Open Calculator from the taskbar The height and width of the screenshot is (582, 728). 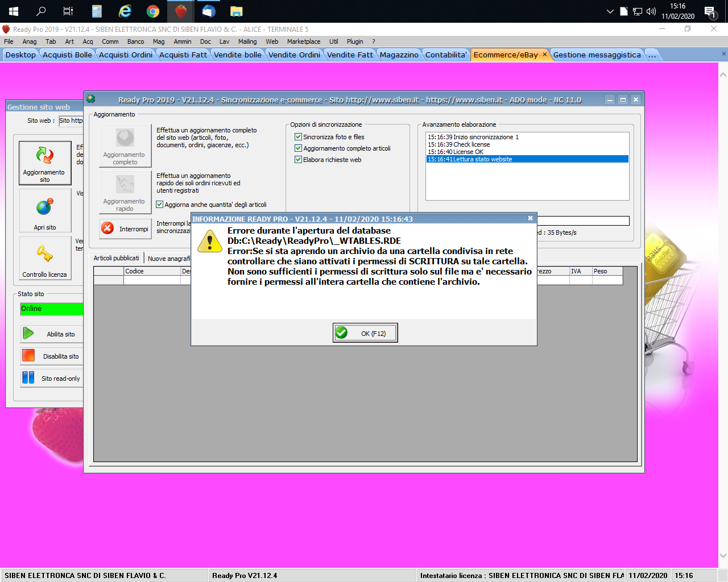click(x=97, y=11)
